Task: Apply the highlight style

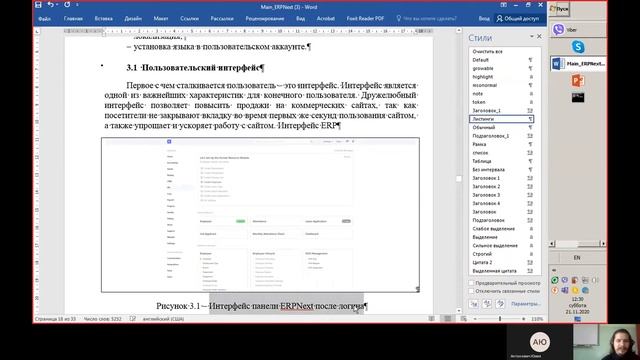Action: 501,77
